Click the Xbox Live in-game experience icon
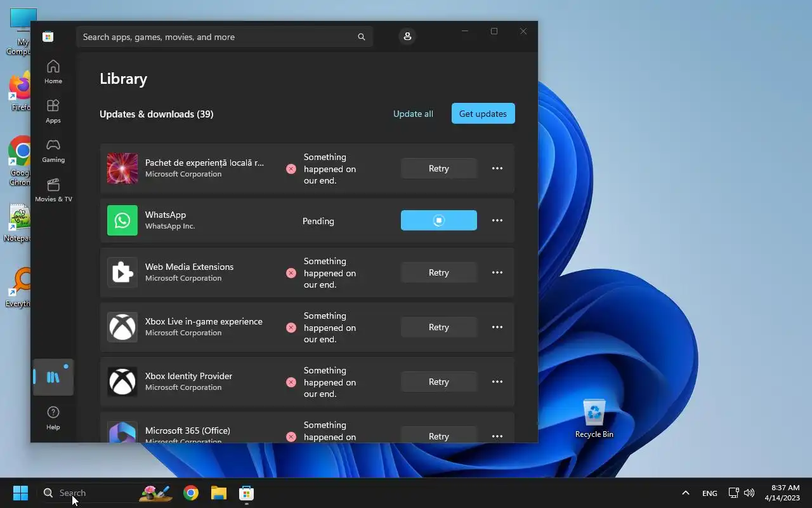The width and height of the screenshot is (812, 508). [x=122, y=327]
